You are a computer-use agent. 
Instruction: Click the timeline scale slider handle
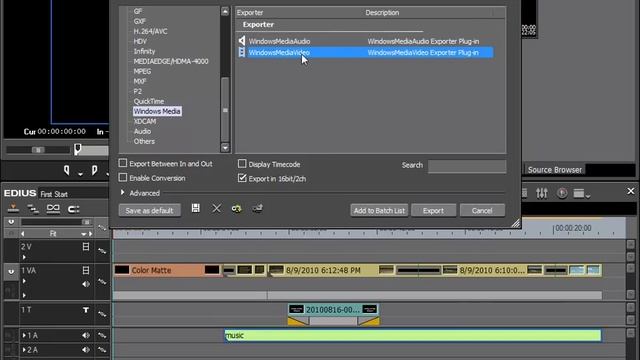(x=86, y=222)
